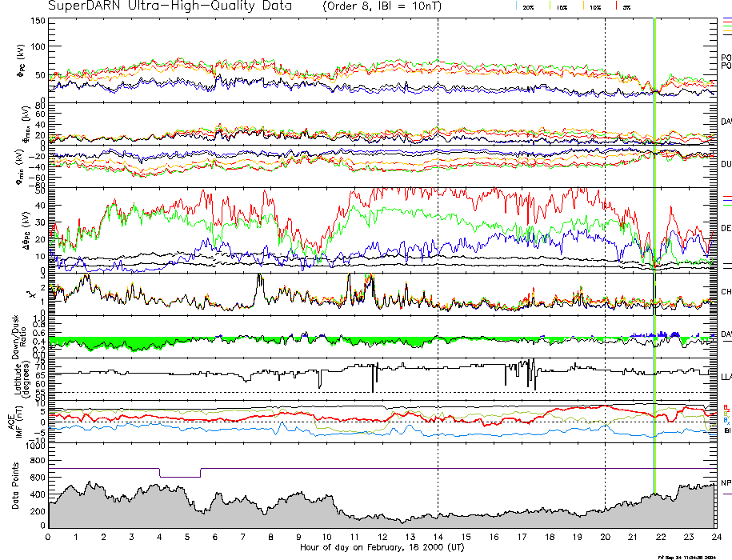Image resolution: width=732 pixels, height=560 pixels.
Task: Click the hour 12 tick label on x-axis
Action: pyautogui.click(x=382, y=537)
